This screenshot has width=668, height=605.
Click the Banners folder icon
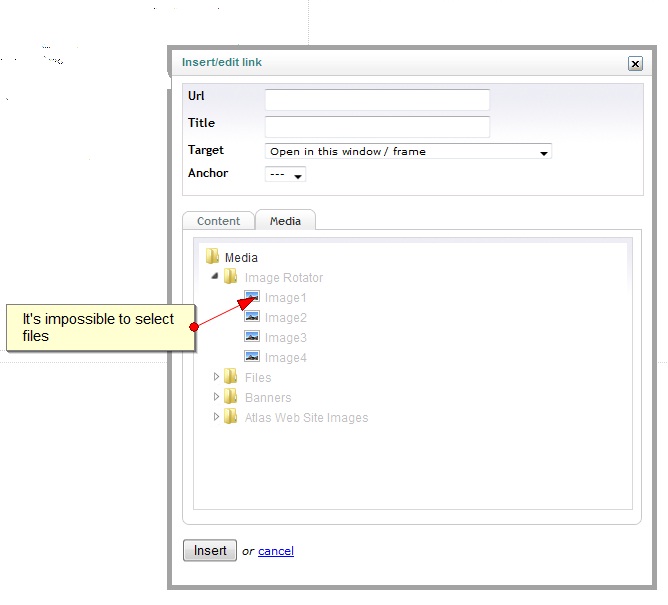[230, 396]
